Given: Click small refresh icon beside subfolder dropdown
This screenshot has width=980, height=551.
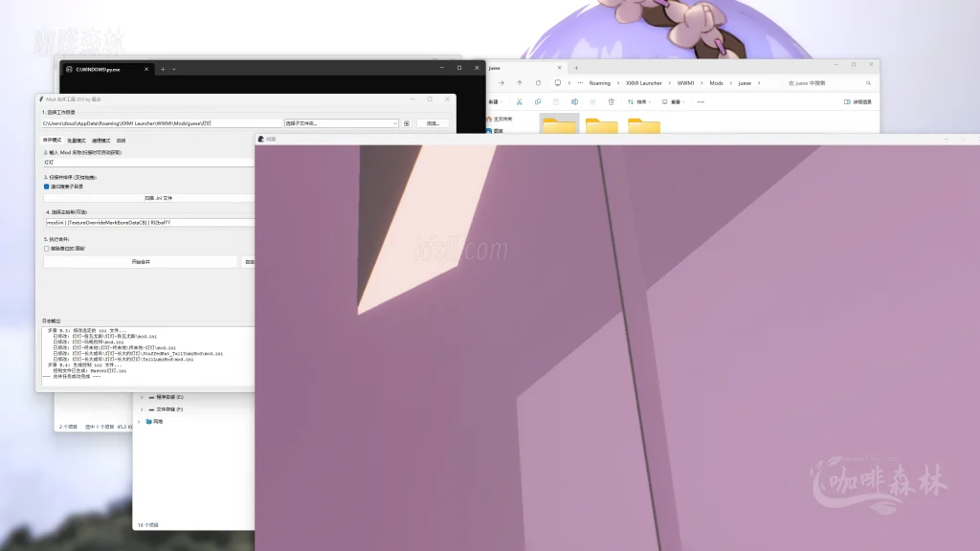Looking at the screenshot, I should tap(407, 123).
